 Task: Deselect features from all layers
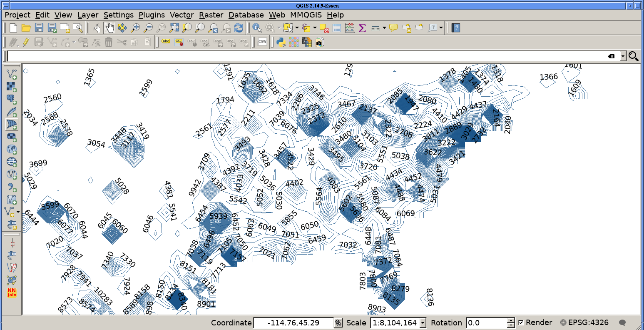click(324, 28)
